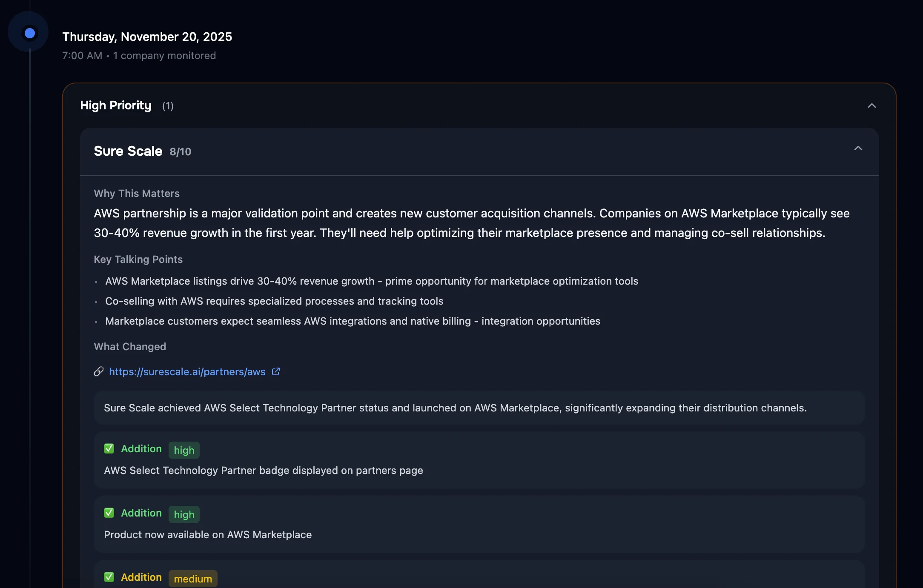923x588 pixels.
Task: Click the 8/10 relevance score
Action: click(x=180, y=152)
